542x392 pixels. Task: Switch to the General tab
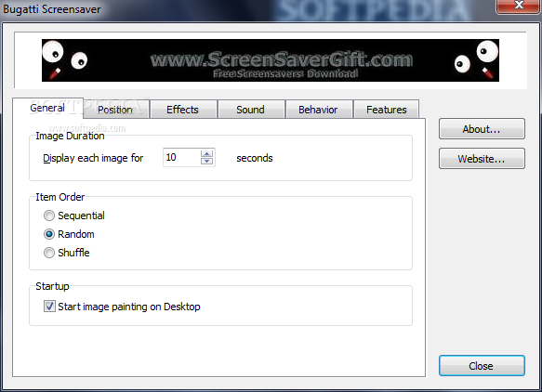point(47,108)
